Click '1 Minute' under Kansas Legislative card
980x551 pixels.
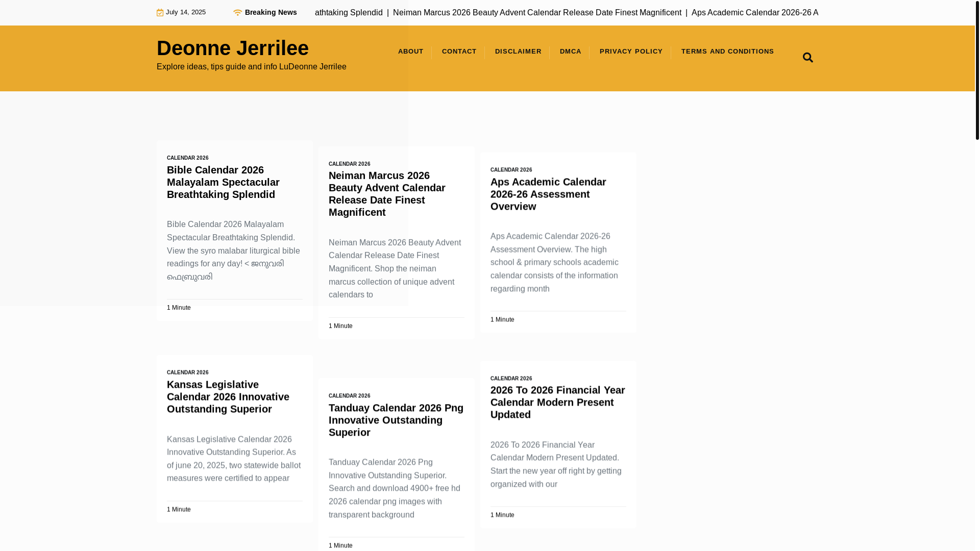pos(179,510)
